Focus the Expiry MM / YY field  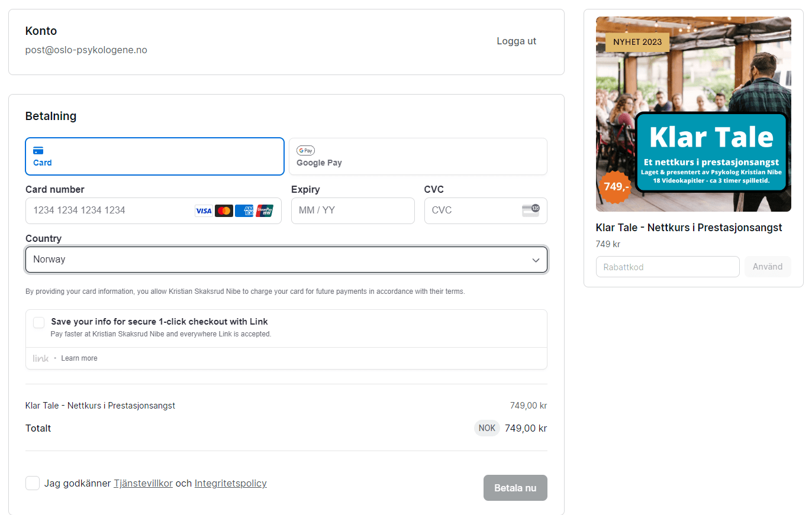353,210
